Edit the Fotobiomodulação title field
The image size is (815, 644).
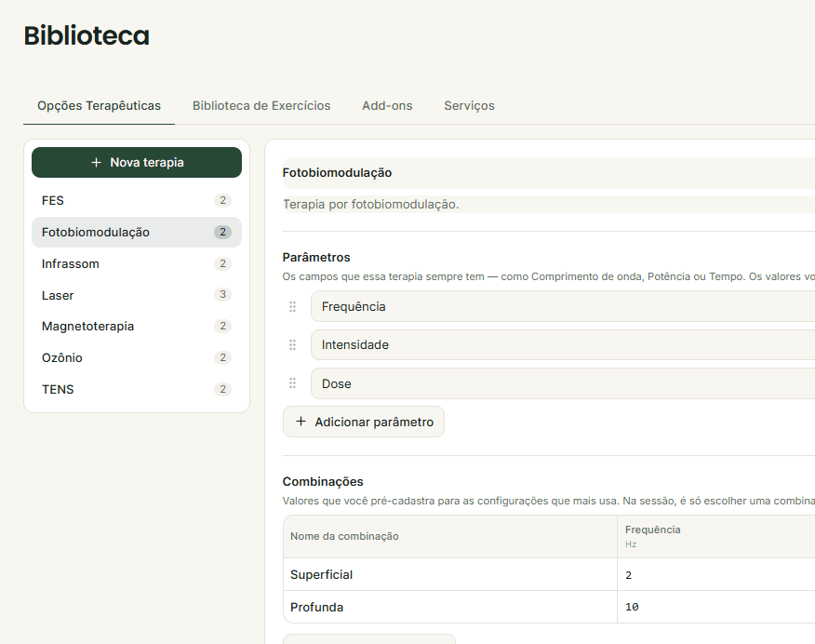(548, 172)
